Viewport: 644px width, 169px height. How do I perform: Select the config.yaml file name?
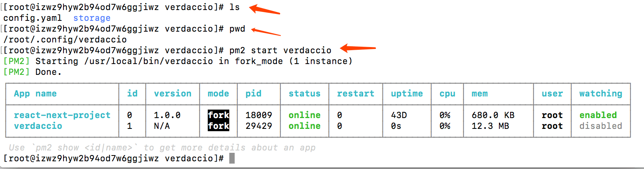click(33, 18)
